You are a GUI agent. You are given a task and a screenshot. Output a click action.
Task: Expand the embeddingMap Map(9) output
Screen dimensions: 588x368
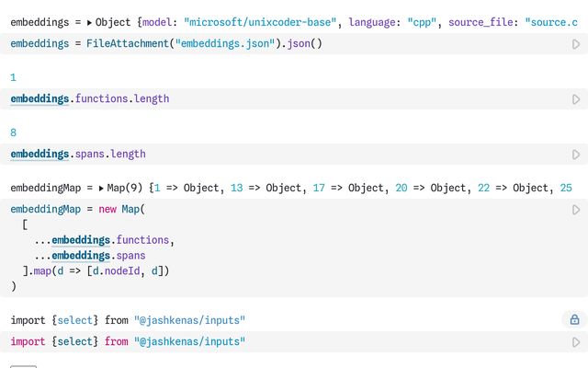(x=99, y=188)
